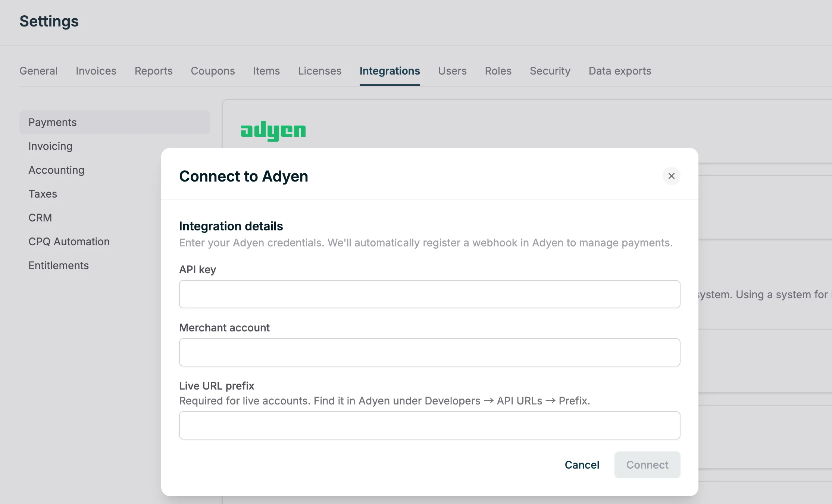Click the 'Connect to Adyen' dialog title
This screenshot has width=832, height=504.
tap(244, 176)
